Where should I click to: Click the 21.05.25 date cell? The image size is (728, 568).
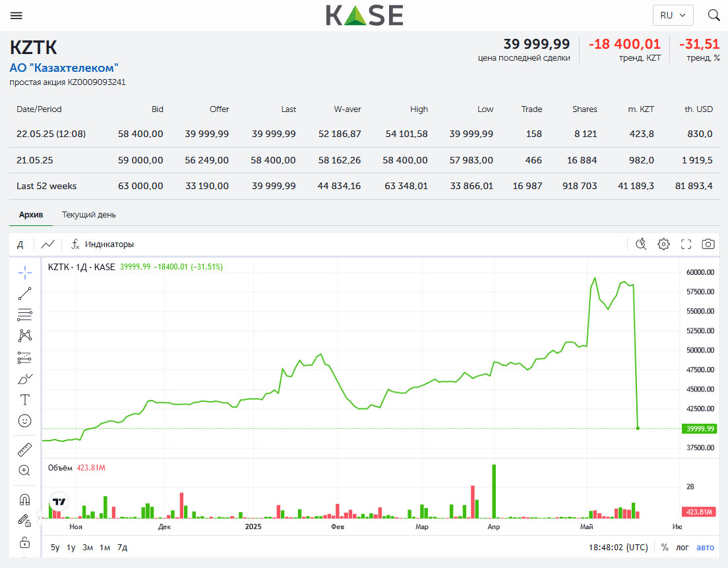(x=35, y=161)
